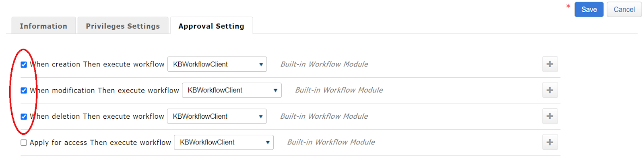
Task: Click the 'Apply for access Then execute workflow' label
Action: pos(100,142)
